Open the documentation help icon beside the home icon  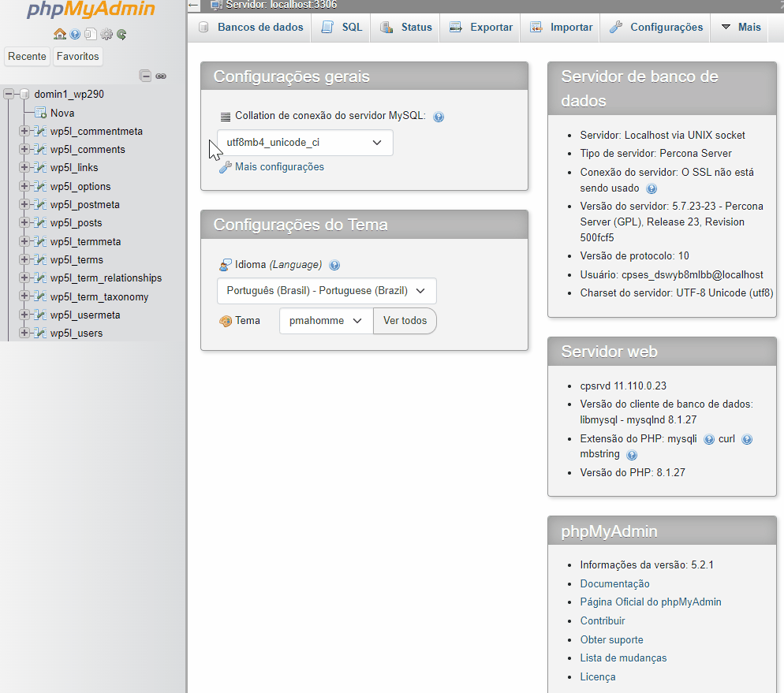[75, 34]
